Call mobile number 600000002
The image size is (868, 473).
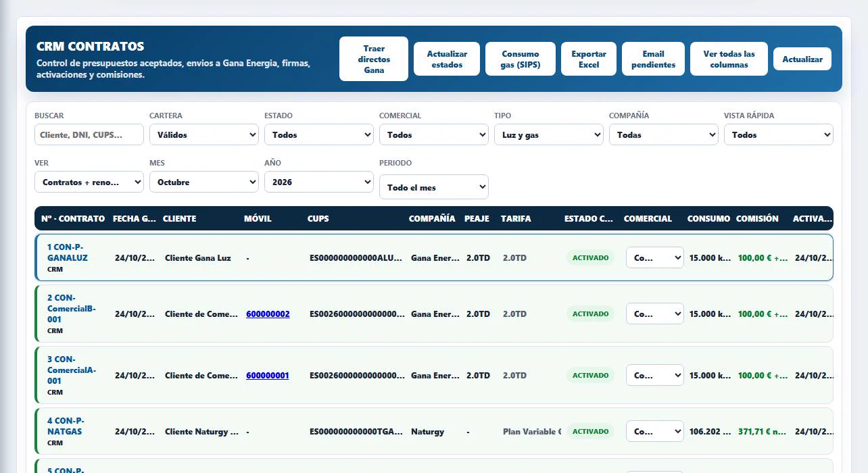click(x=268, y=314)
